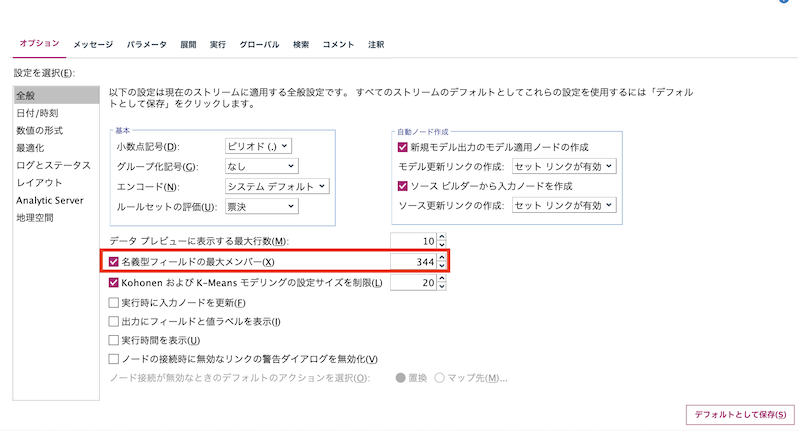This screenshot has height=431, width=800.
Task: Enable 出力にフィールドと値ラベルを表示 checkbox
Action: (114, 322)
